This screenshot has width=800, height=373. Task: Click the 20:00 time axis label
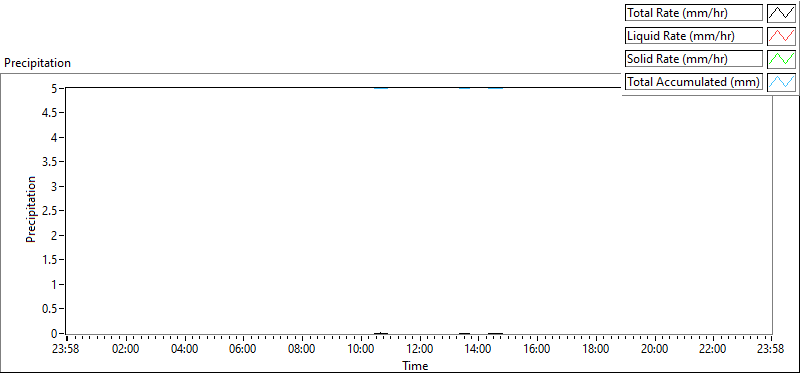pyautogui.click(x=655, y=350)
